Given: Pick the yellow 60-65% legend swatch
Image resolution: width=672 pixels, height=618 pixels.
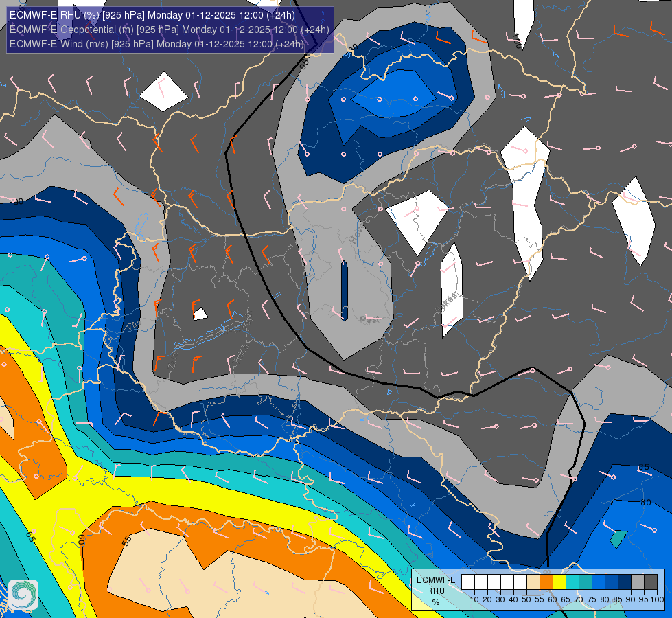Looking at the screenshot, I should 559,582.
